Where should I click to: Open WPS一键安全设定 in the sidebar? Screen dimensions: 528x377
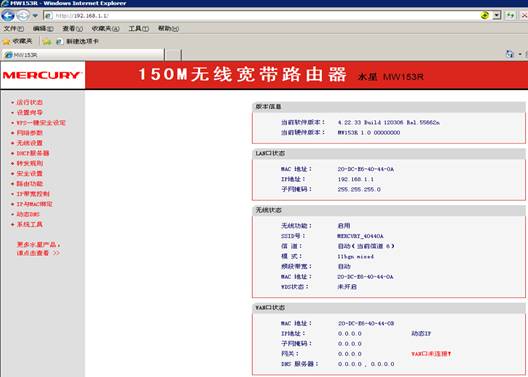(41, 123)
